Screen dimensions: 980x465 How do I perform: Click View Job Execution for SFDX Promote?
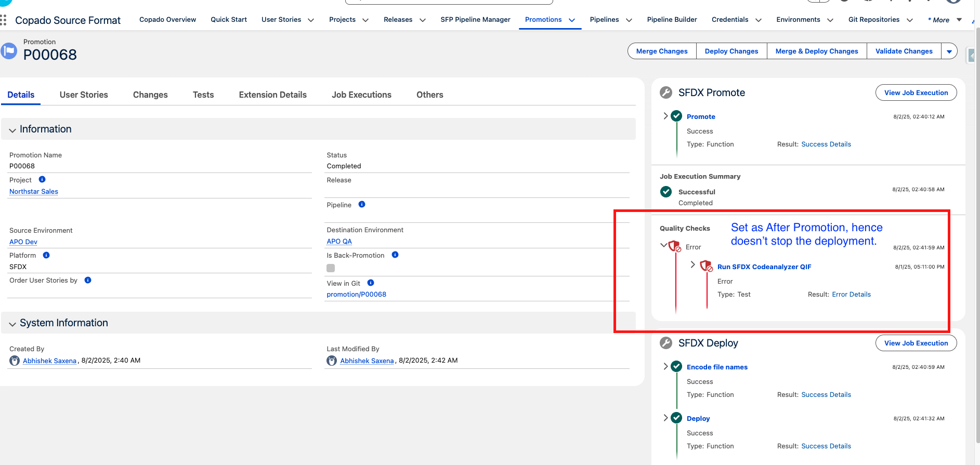(x=916, y=93)
